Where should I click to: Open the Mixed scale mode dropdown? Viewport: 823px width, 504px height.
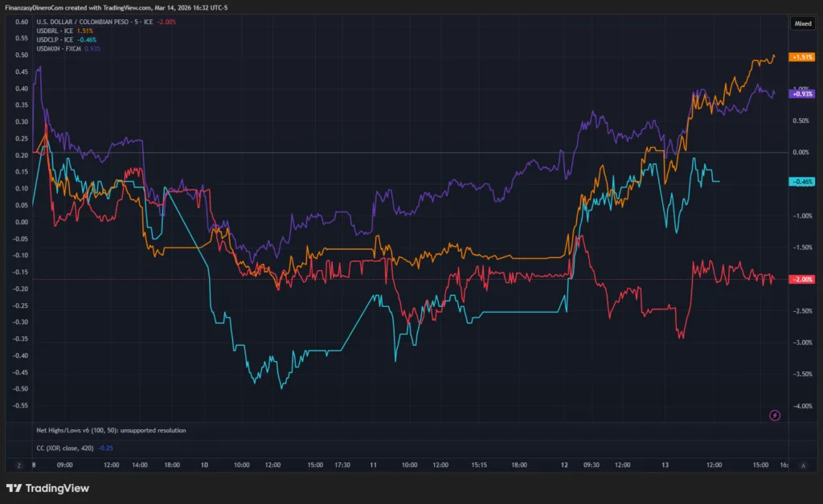pyautogui.click(x=803, y=24)
